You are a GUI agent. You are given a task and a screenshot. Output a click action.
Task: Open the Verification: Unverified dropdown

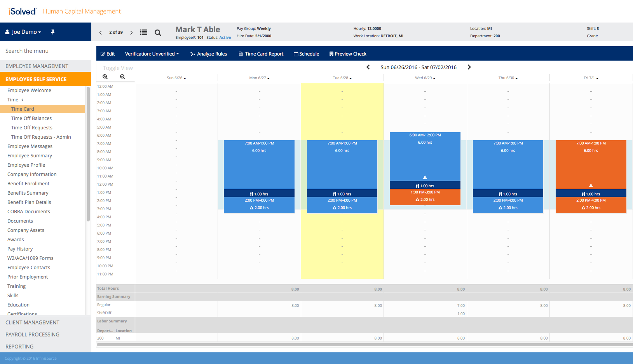pyautogui.click(x=152, y=54)
